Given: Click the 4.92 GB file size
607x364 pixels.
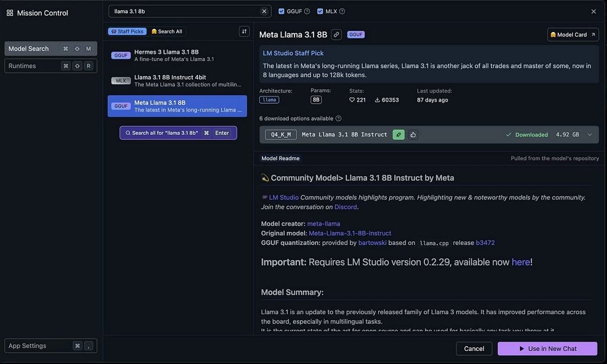Looking at the screenshot, I should pos(567,135).
